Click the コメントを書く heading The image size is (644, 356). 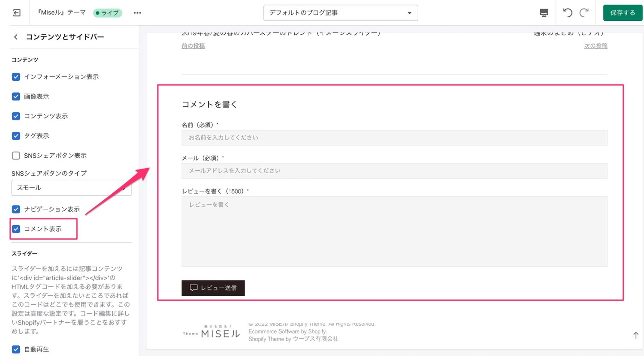click(209, 104)
